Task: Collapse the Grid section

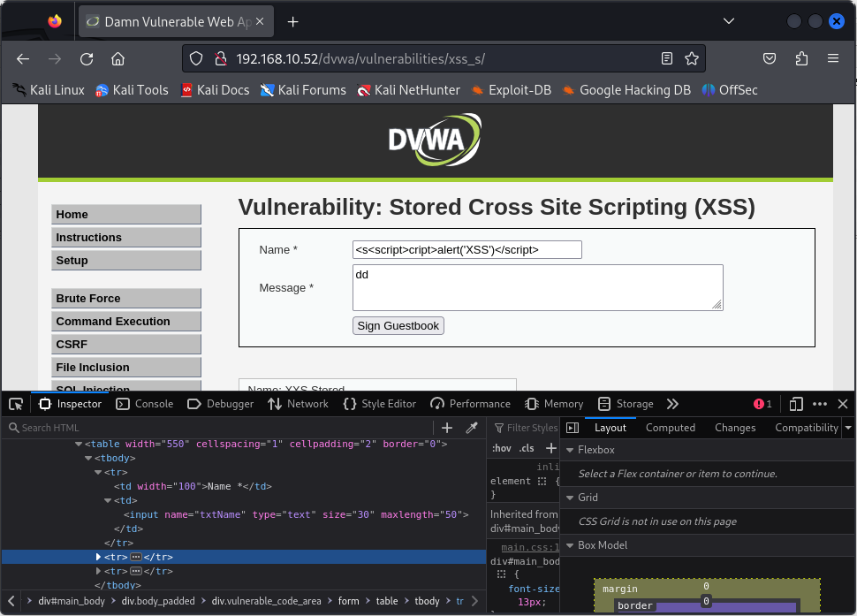Action: [x=570, y=498]
